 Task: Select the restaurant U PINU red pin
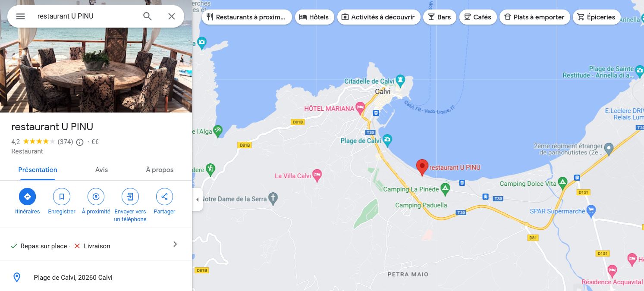[x=422, y=167]
